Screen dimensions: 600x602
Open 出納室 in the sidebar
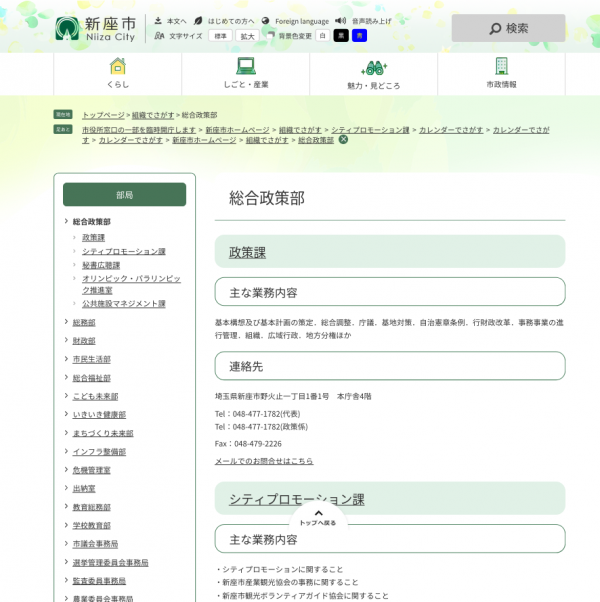point(84,489)
